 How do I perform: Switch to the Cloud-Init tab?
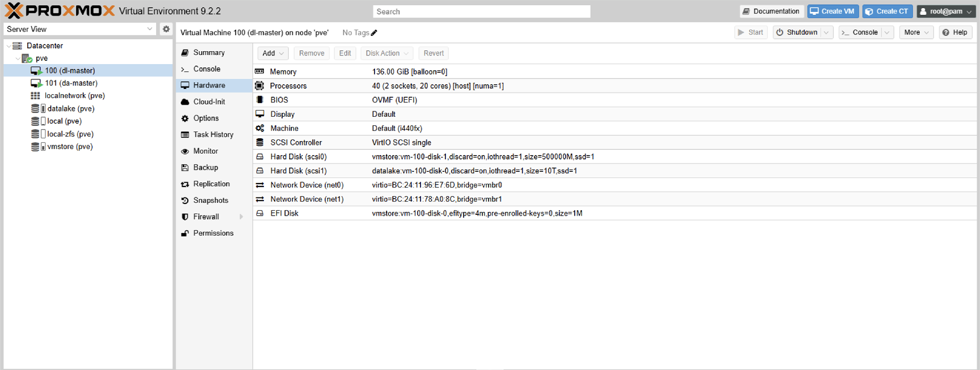click(214, 102)
